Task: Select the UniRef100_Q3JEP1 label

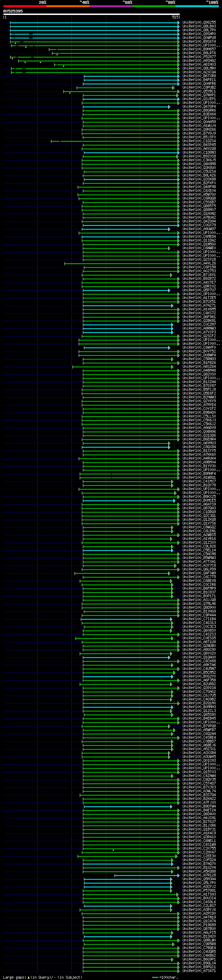Action: pos(199,99)
